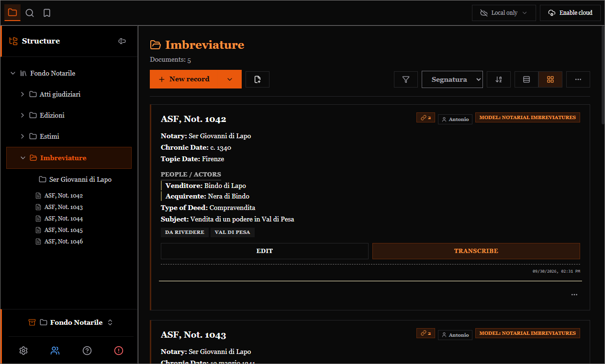Click 09/30/2026, 02:31 PM timestamp
This screenshot has height=364, width=605.
556,271
